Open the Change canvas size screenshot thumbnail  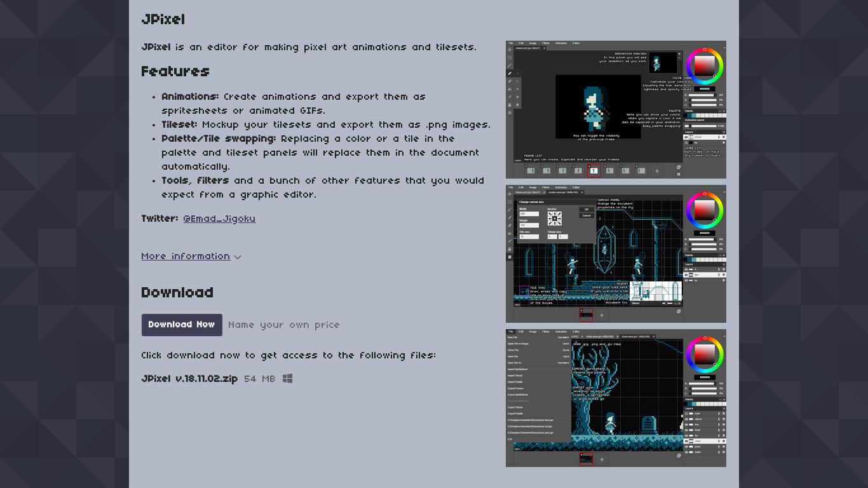pyautogui.click(x=616, y=254)
